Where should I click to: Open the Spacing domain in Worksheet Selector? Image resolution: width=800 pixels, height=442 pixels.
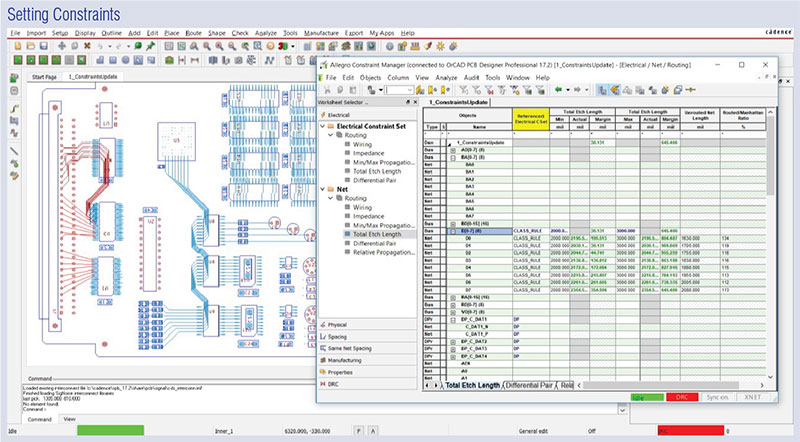[367, 336]
